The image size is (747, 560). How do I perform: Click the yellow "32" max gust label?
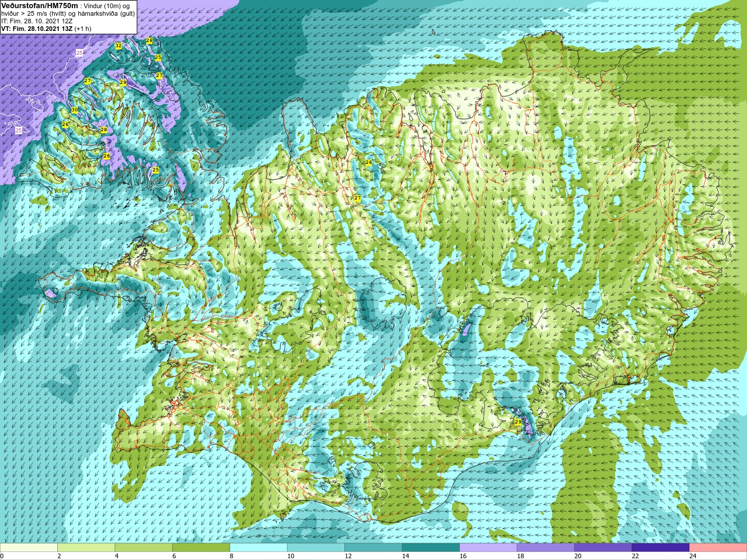(x=118, y=45)
